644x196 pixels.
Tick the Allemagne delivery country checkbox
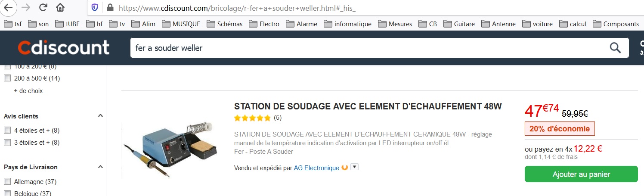(7, 182)
